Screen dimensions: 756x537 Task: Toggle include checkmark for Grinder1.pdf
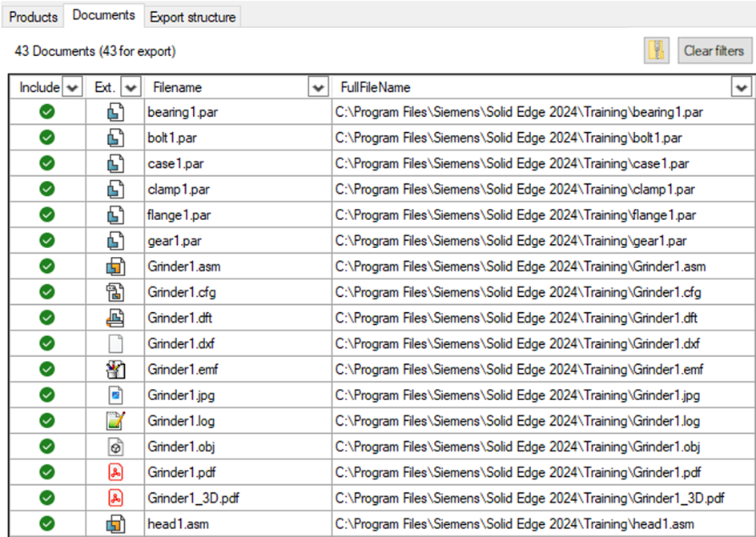click(x=47, y=472)
